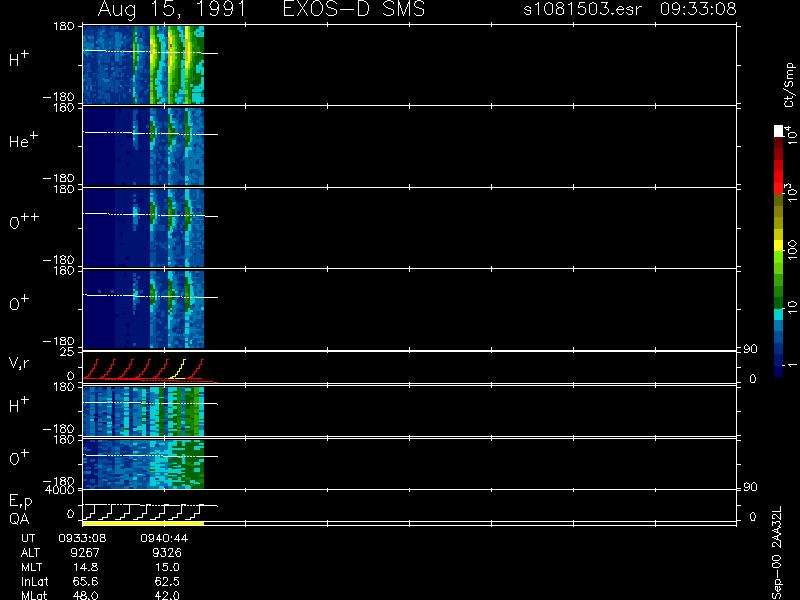Click the UT value "0940:44"
800x600 pixels.
point(164,538)
